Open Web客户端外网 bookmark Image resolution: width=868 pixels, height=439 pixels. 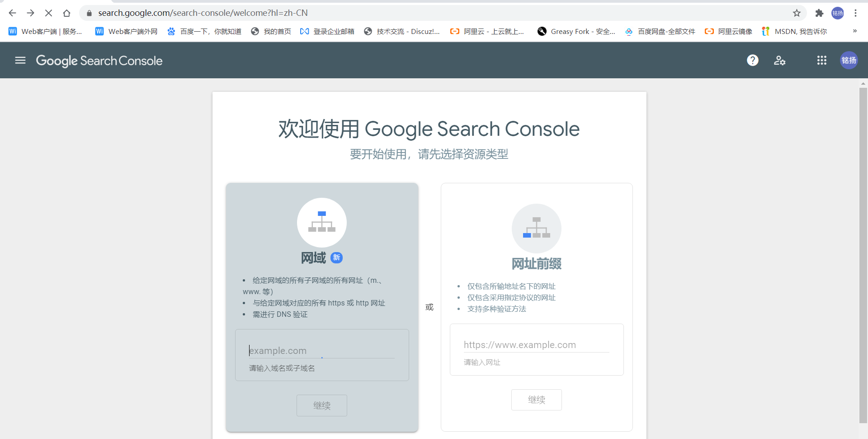coord(127,31)
